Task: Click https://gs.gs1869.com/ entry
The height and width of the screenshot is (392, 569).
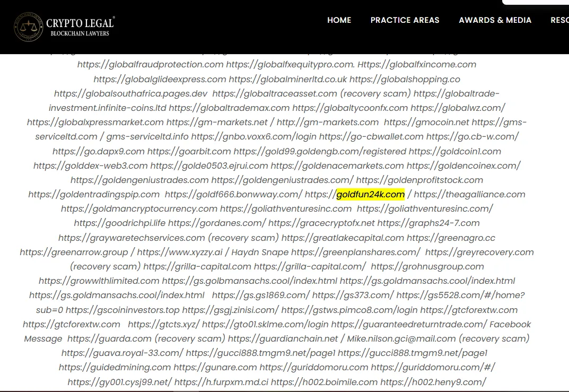Action: 260,295
